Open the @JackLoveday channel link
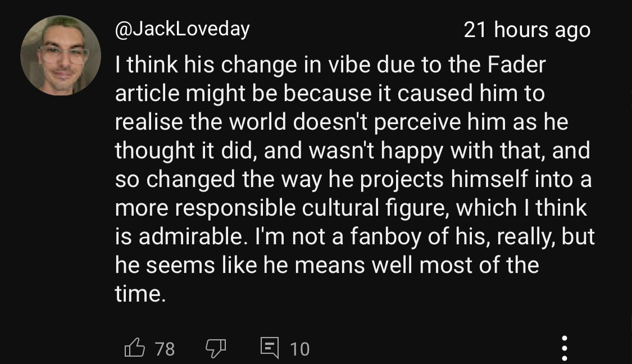The width and height of the screenshot is (632, 364). coord(182,29)
